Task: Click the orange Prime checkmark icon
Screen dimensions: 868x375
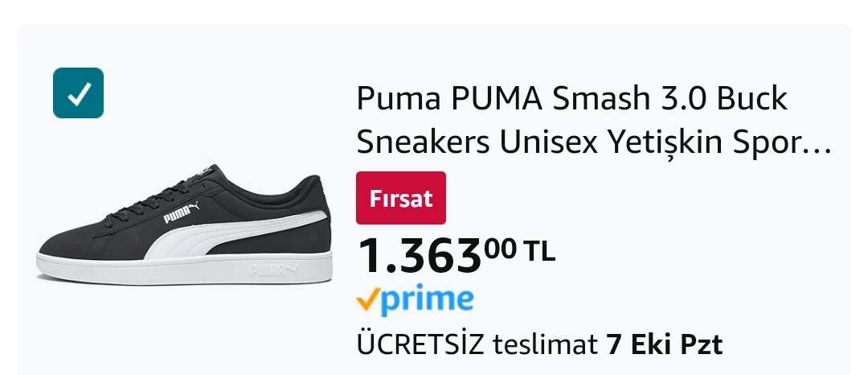Action: pyautogui.click(x=367, y=301)
